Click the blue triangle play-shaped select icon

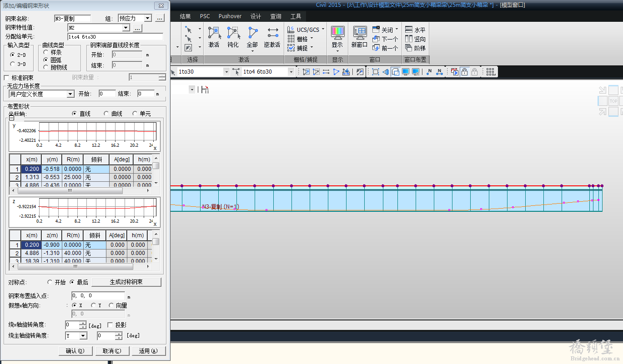[336, 72]
